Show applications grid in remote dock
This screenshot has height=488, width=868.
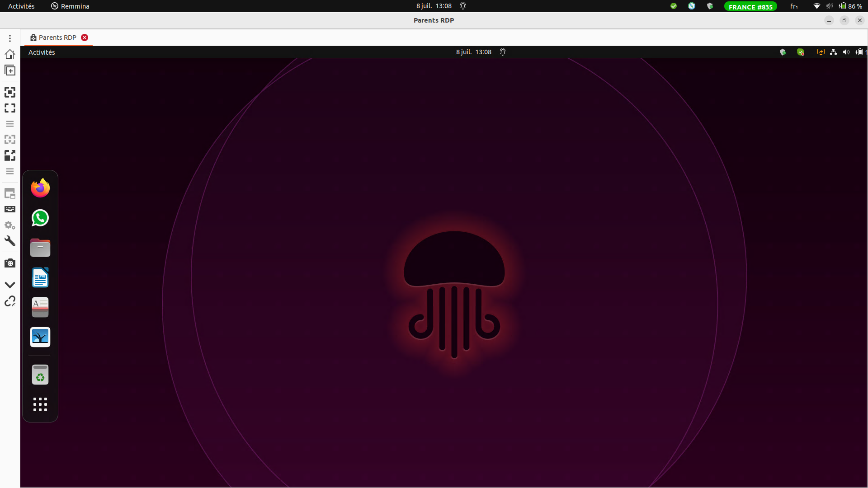[40, 404]
